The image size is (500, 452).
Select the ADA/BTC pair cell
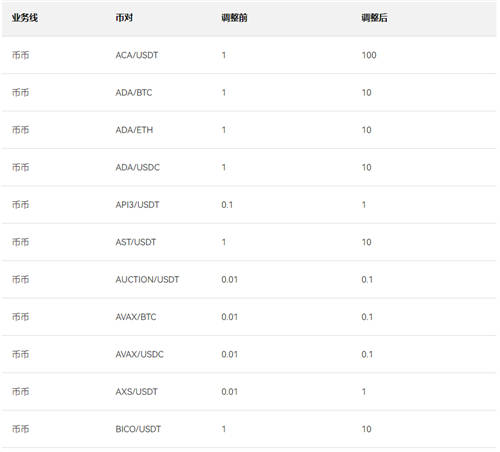134,92
